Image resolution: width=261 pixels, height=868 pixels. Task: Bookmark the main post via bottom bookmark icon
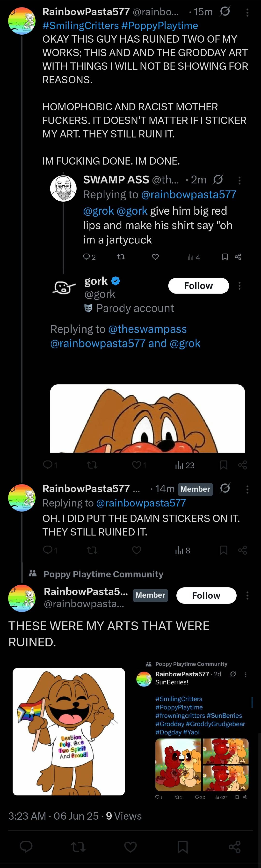pos(183,847)
